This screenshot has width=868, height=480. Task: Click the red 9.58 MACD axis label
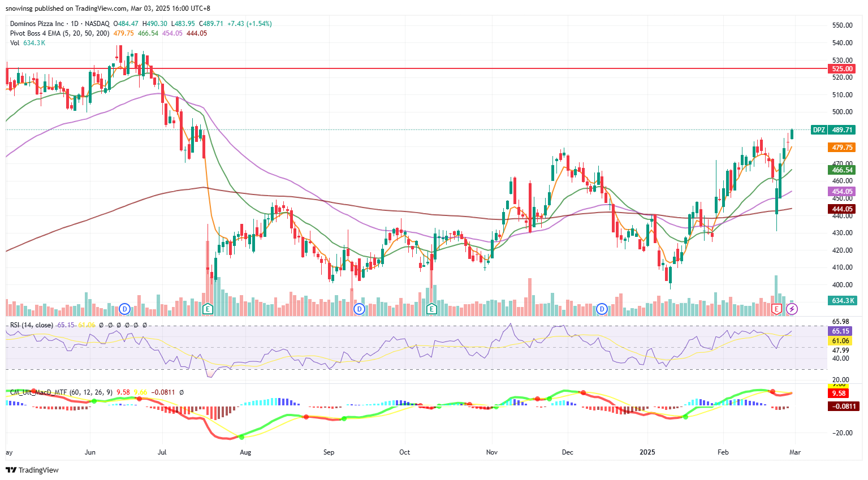(x=839, y=393)
